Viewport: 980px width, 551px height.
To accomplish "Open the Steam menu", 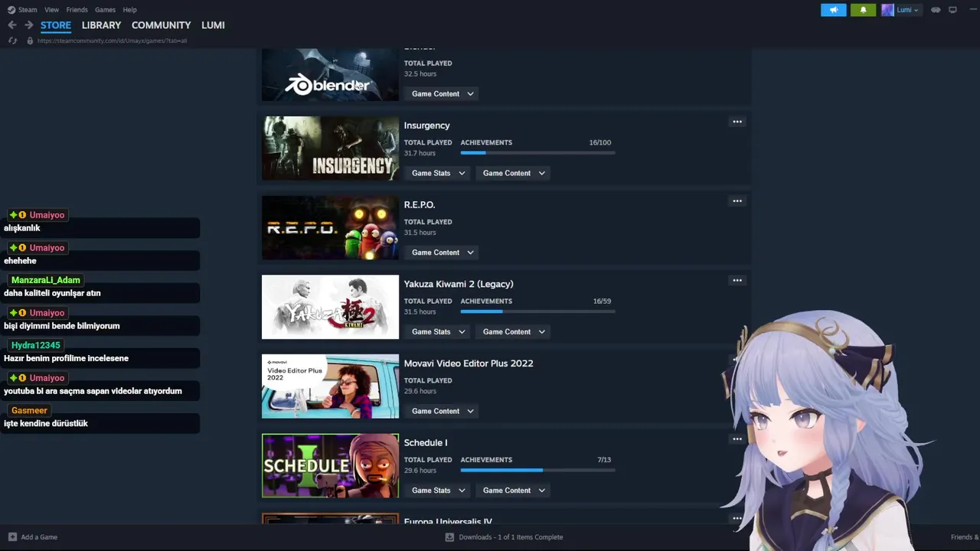I will pyautogui.click(x=28, y=10).
